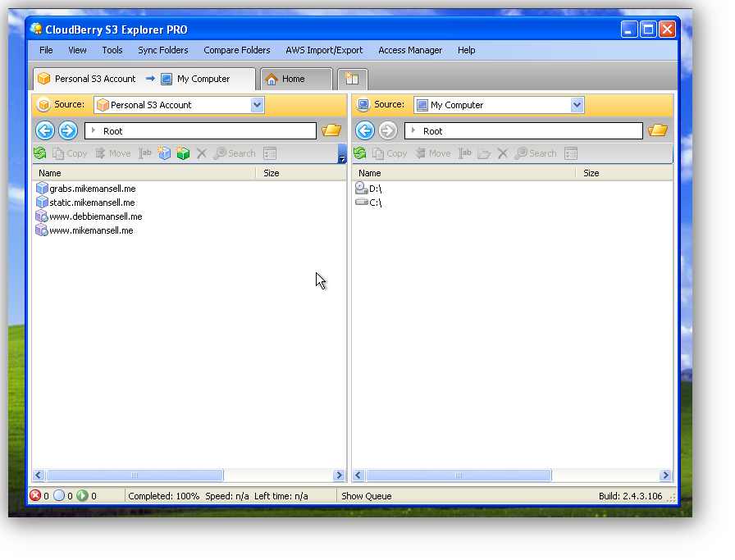The height and width of the screenshot is (560, 735).
Task: Open the Sync Folders menu
Action: pyautogui.click(x=162, y=50)
